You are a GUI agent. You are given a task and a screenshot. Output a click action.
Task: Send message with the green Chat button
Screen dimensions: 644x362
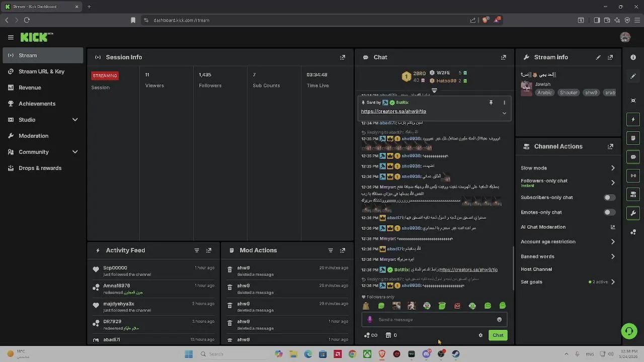[x=498, y=335]
